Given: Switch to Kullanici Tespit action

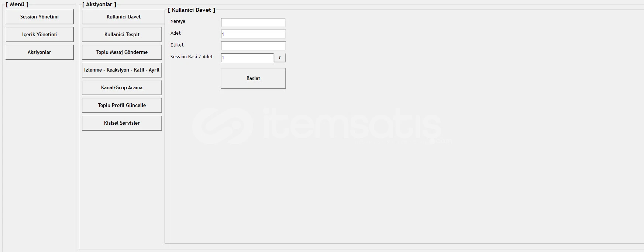Looking at the screenshot, I should [122, 34].
